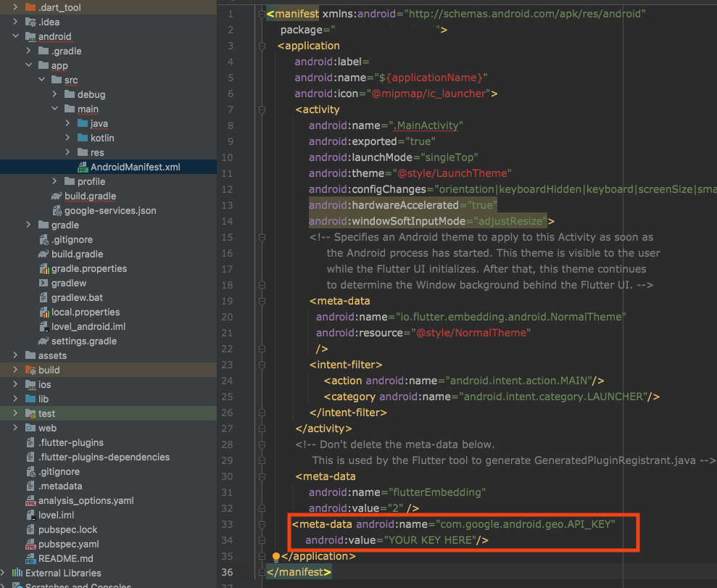Collapse the activity tag fold marker on line 7
717x588 pixels.
click(262, 109)
